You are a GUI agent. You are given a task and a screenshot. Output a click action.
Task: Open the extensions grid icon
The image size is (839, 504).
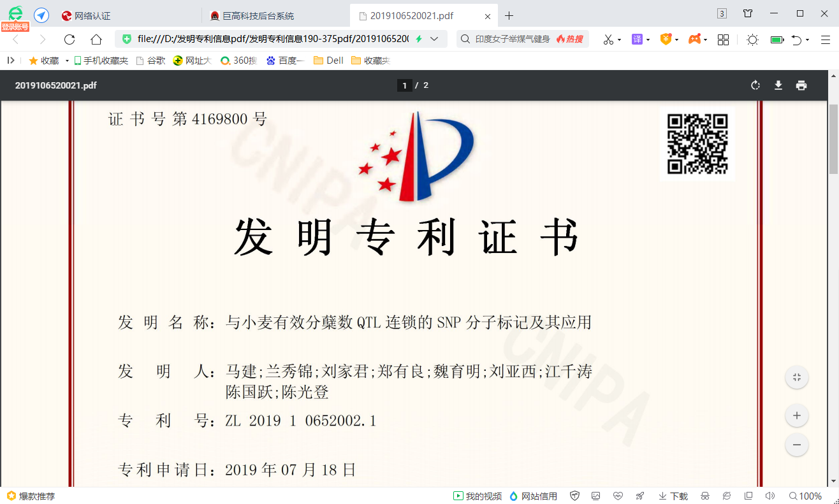[x=723, y=40]
